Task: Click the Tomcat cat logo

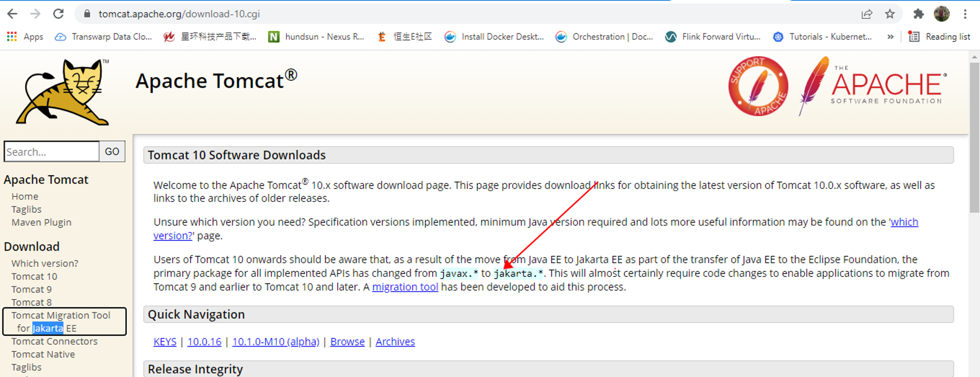Action: 63,92
